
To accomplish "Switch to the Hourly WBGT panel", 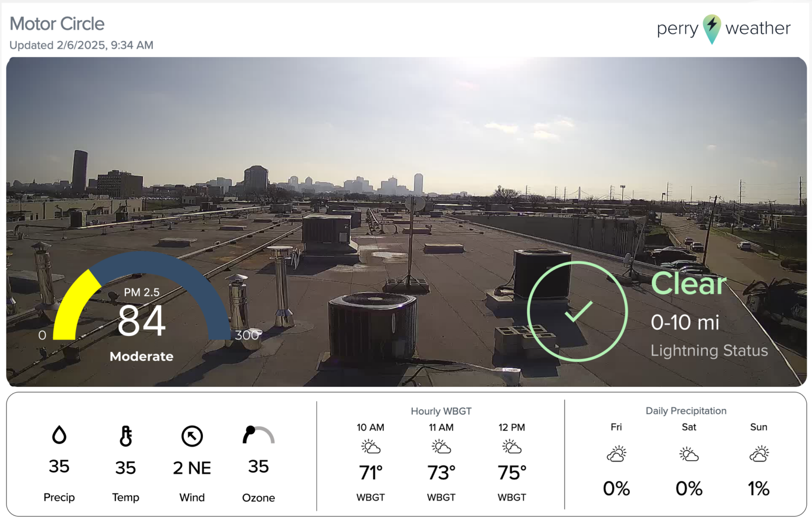I will (x=441, y=411).
